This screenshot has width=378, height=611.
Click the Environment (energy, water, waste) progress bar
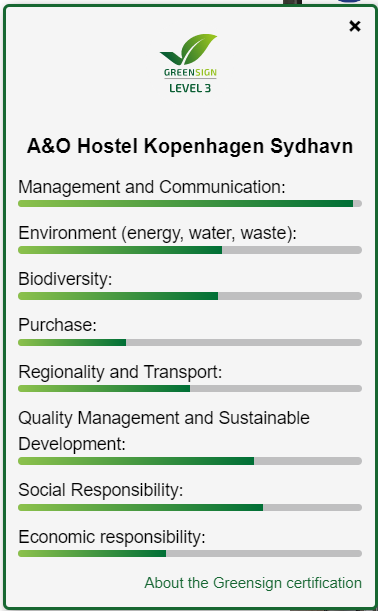pyautogui.click(x=190, y=250)
